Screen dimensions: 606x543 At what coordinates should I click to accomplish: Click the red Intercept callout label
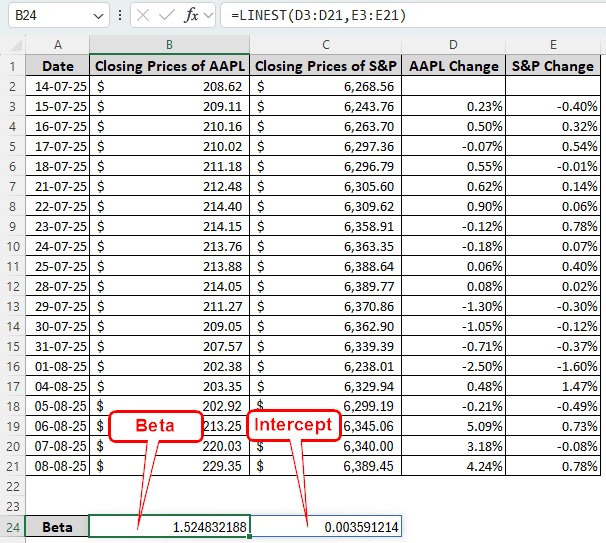(292, 425)
